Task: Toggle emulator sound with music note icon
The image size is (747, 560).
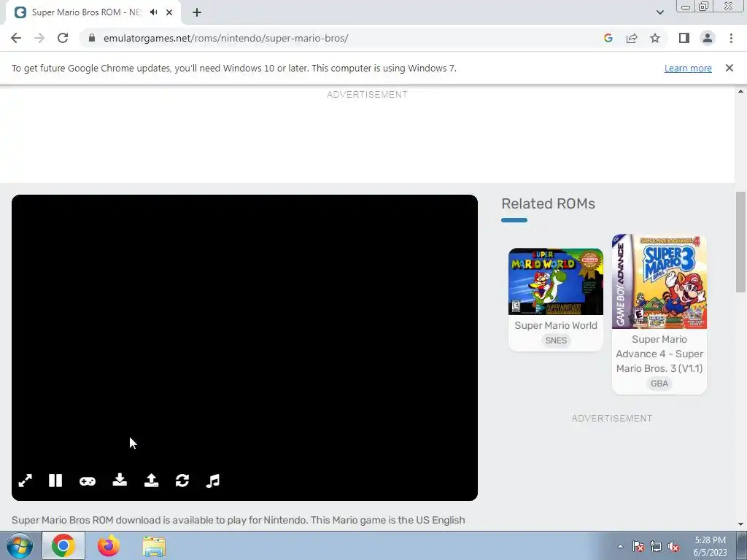Action: pyautogui.click(x=212, y=481)
